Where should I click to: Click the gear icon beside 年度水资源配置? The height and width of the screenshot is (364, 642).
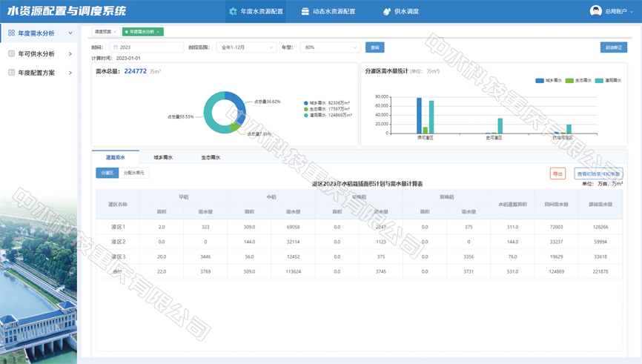(x=233, y=11)
